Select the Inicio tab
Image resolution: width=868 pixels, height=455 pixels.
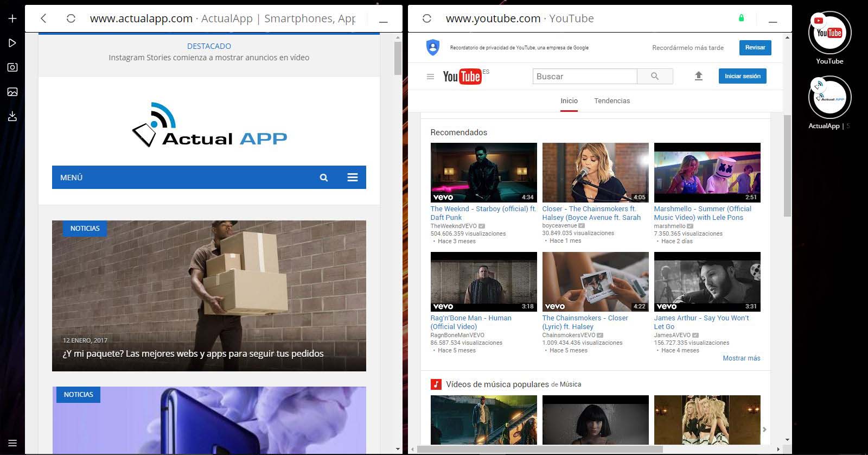point(569,101)
